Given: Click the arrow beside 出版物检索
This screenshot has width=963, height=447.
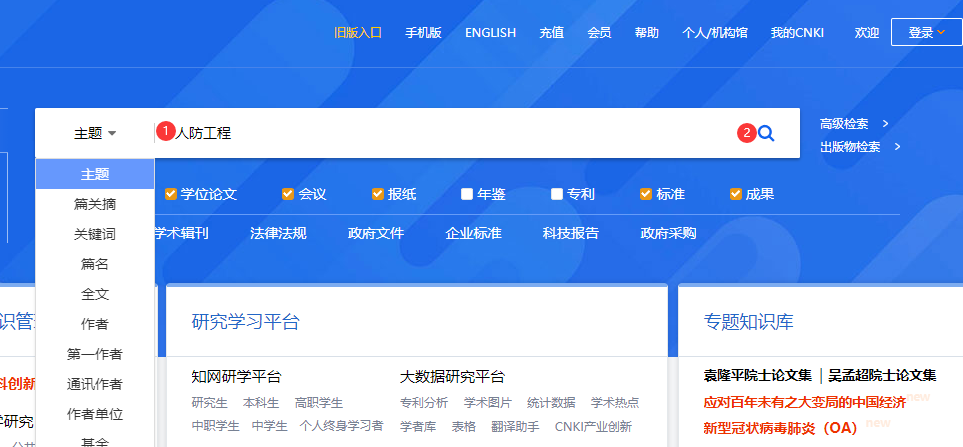Looking at the screenshot, I should point(897,147).
